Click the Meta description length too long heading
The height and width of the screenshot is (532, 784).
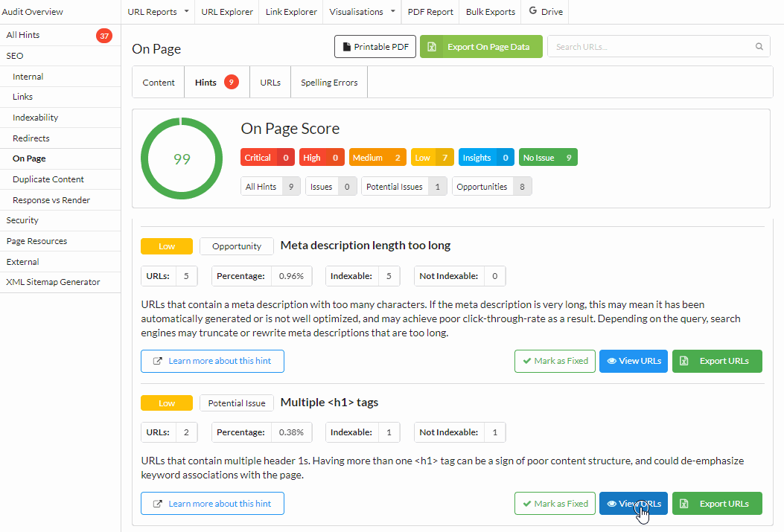366,246
